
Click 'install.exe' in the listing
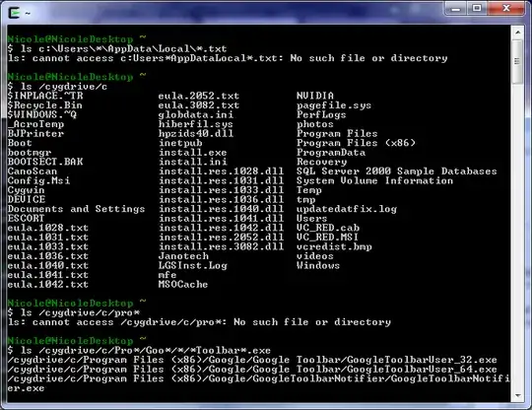[x=193, y=153]
